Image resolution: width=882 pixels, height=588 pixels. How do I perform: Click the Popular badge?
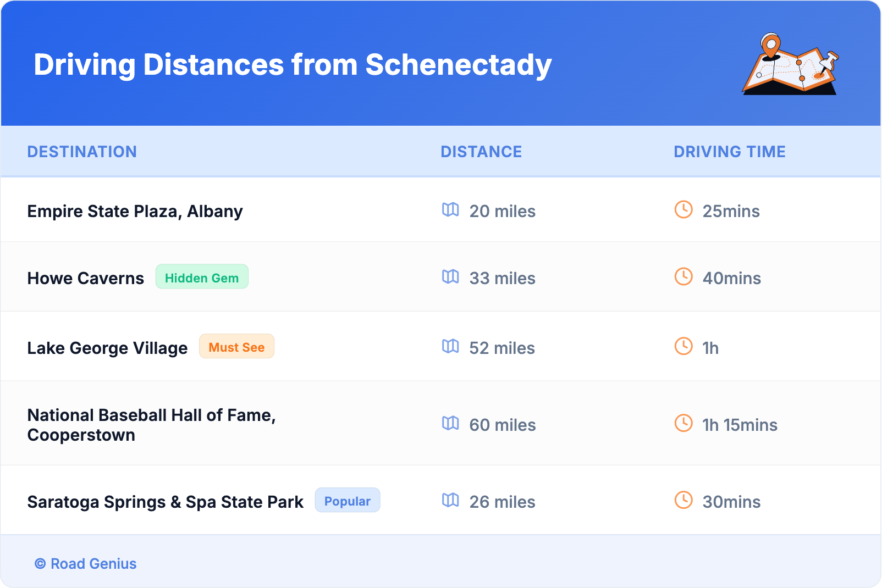pos(347,501)
